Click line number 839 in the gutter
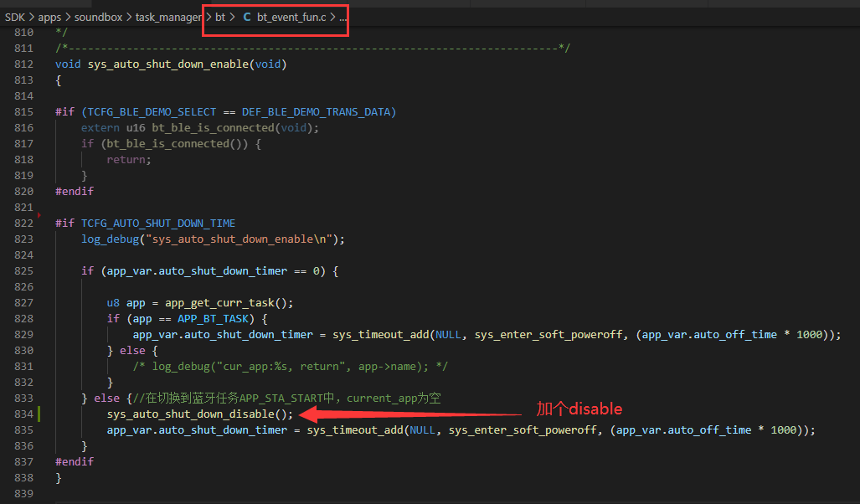Image resolution: width=860 pixels, height=504 pixels. (x=23, y=494)
